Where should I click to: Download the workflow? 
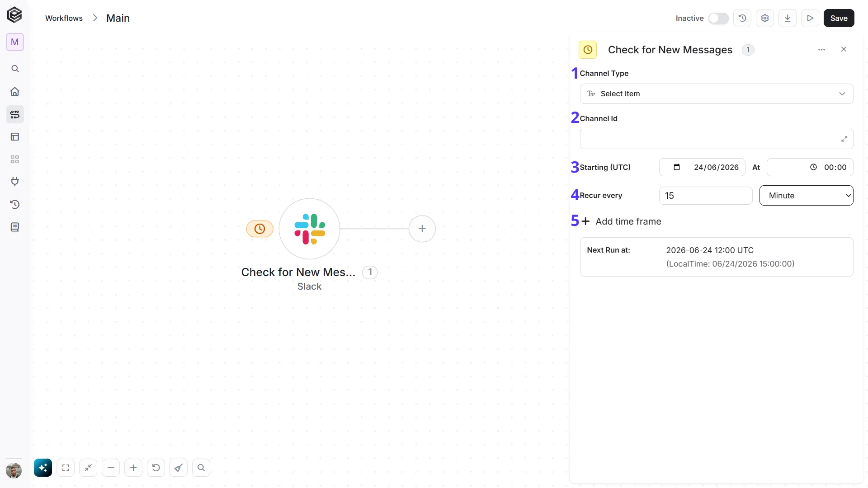pos(788,18)
